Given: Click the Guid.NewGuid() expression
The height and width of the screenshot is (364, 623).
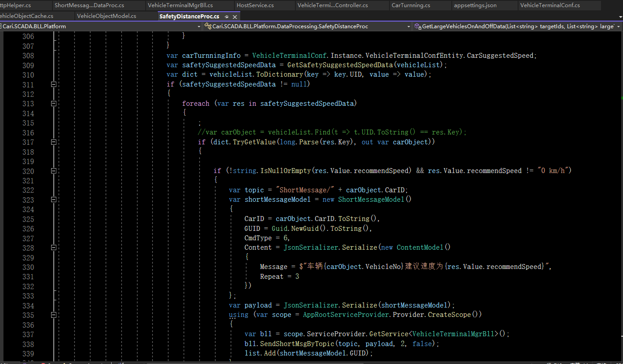Looking at the screenshot, I should [x=301, y=228].
